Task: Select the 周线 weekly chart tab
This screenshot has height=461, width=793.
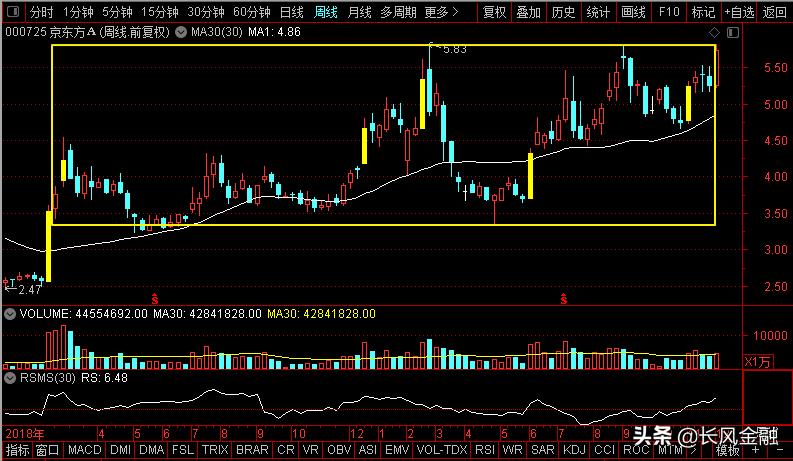Action: 326,12
